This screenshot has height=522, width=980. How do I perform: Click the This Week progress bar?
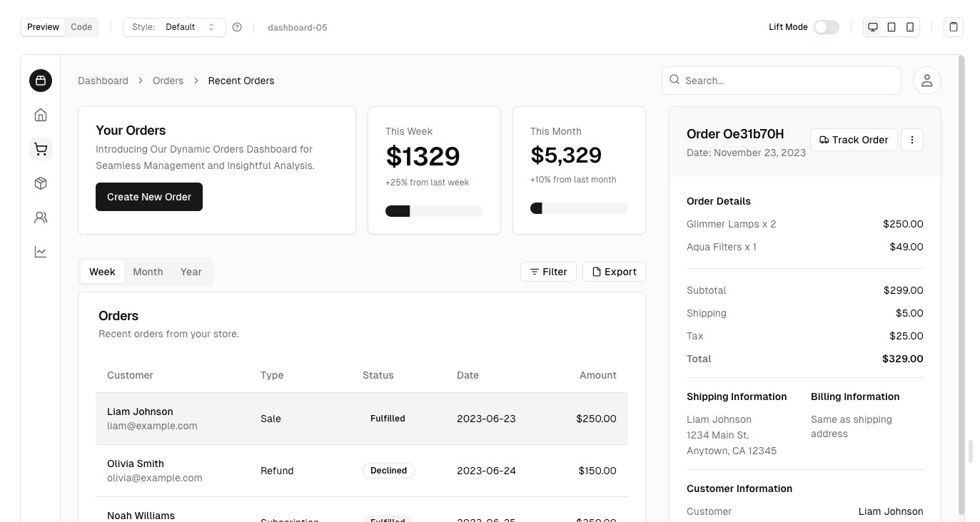434,211
